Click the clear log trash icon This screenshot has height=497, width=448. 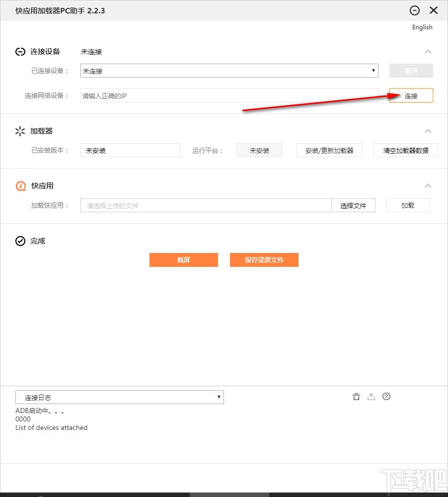click(x=356, y=397)
